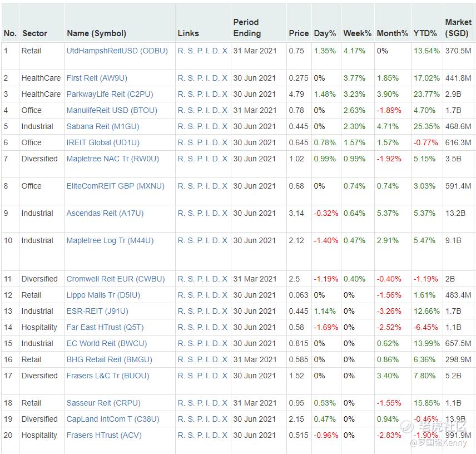This screenshot has width=476, height=454.
Task: Select the -6.45% YTD cell
Action: coord(425,327)
